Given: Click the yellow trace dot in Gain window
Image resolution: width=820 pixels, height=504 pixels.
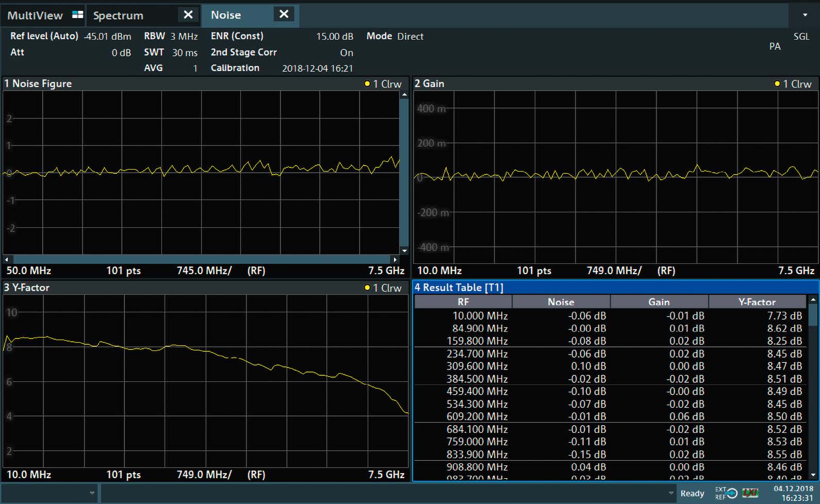Looking at the screenshot, I should click(x=777, y=83).
